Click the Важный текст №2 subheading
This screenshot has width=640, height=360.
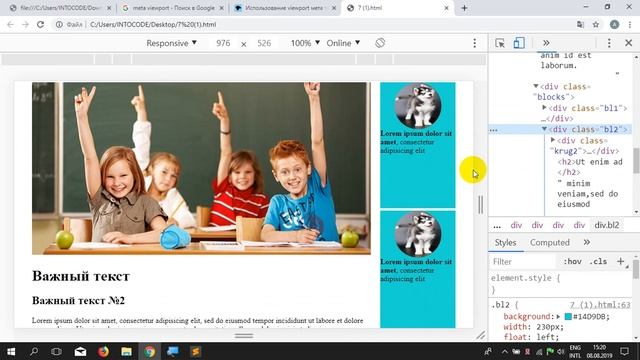(x=78, y=300)
